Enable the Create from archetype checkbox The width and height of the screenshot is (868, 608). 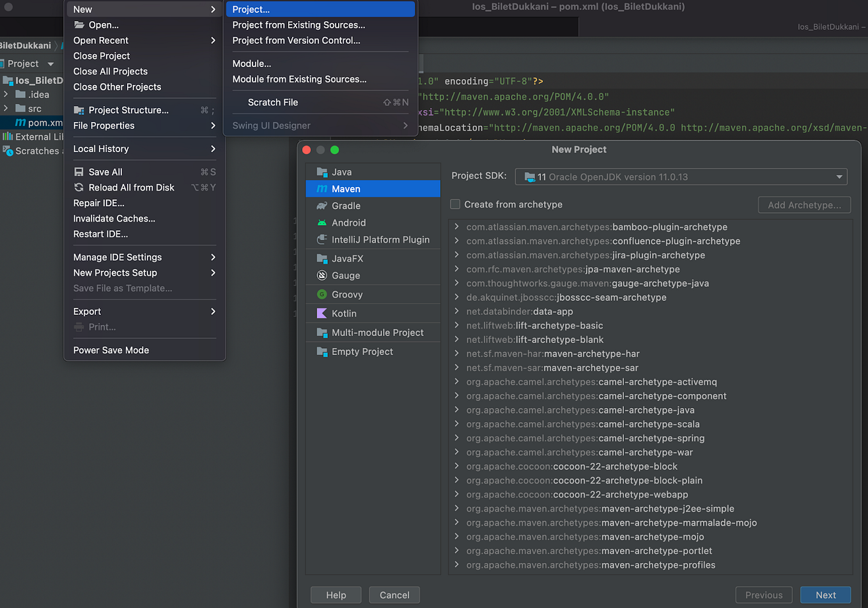(456, 204)
